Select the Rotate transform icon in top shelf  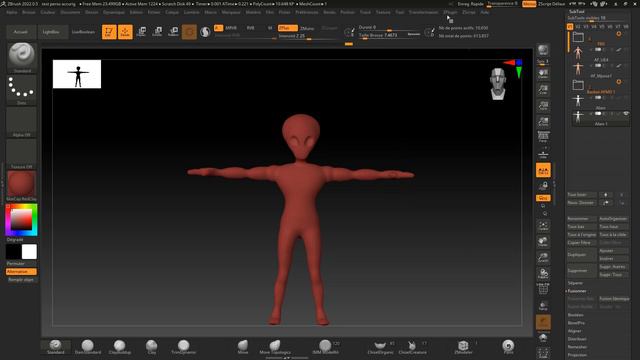[173, 31]
